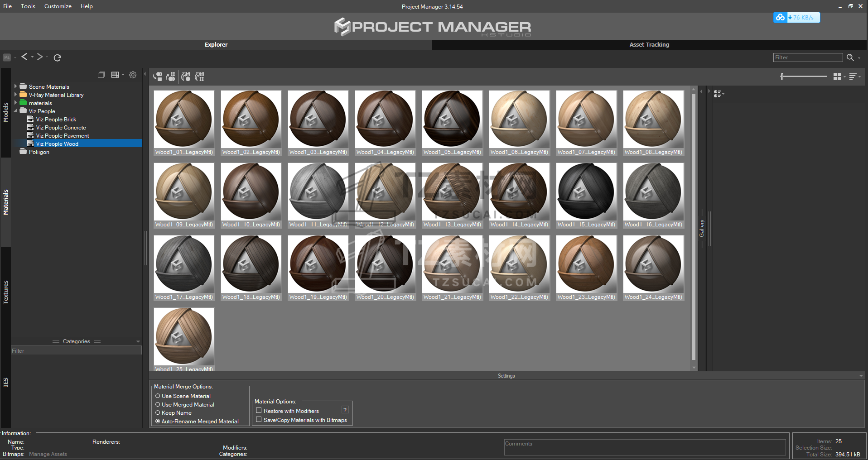Switch to the Asset Tracking tab

point(649,45)
